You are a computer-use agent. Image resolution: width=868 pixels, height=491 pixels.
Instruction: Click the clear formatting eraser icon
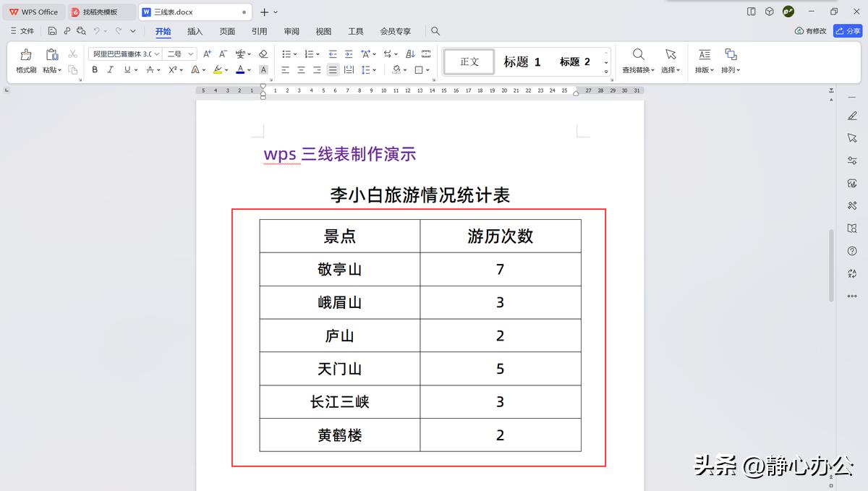tap(263, 54)
